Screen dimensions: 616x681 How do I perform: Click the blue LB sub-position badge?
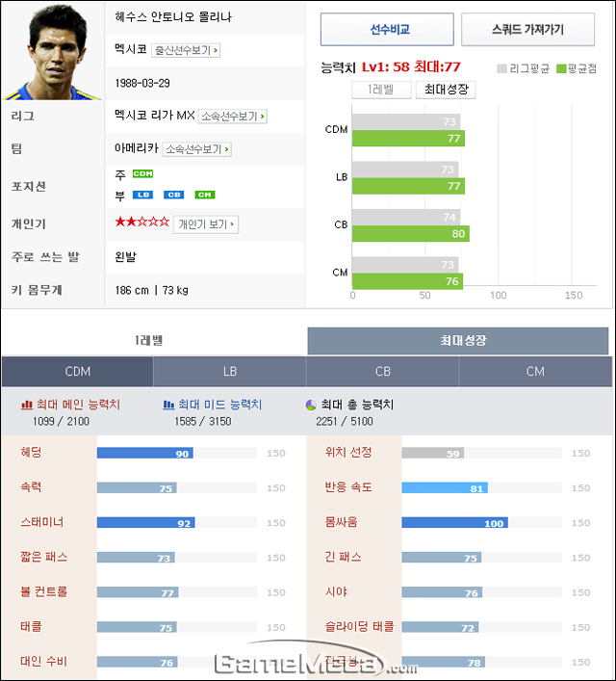[x=142, y=195]
